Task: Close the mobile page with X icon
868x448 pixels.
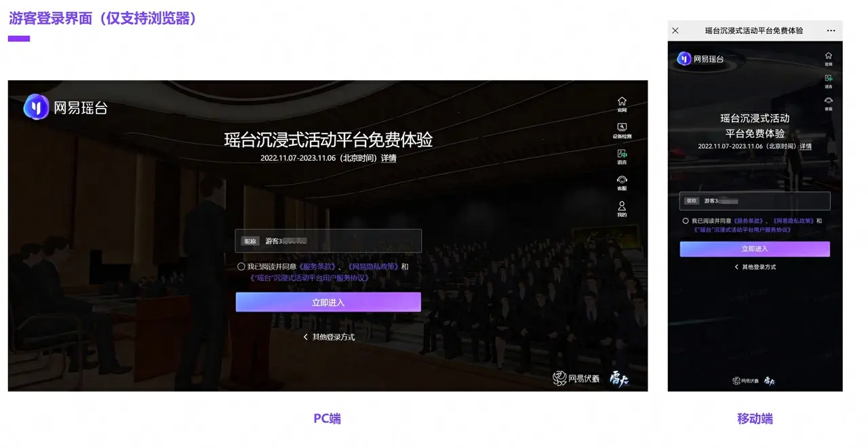Action: (675, 31)
